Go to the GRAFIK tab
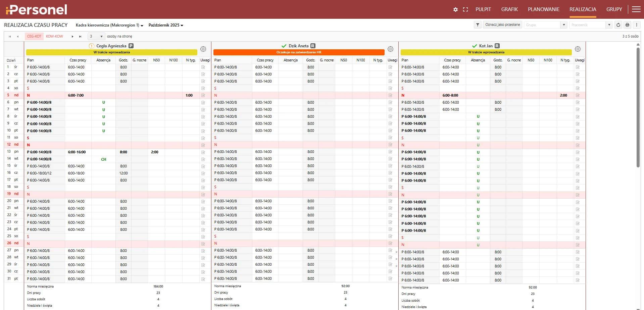 509,9
